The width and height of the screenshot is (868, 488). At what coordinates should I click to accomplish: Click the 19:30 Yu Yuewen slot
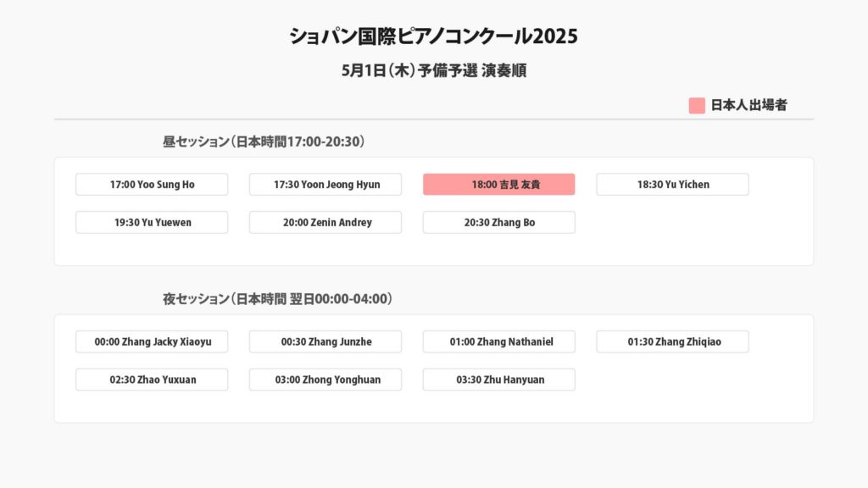click(152, 223)
